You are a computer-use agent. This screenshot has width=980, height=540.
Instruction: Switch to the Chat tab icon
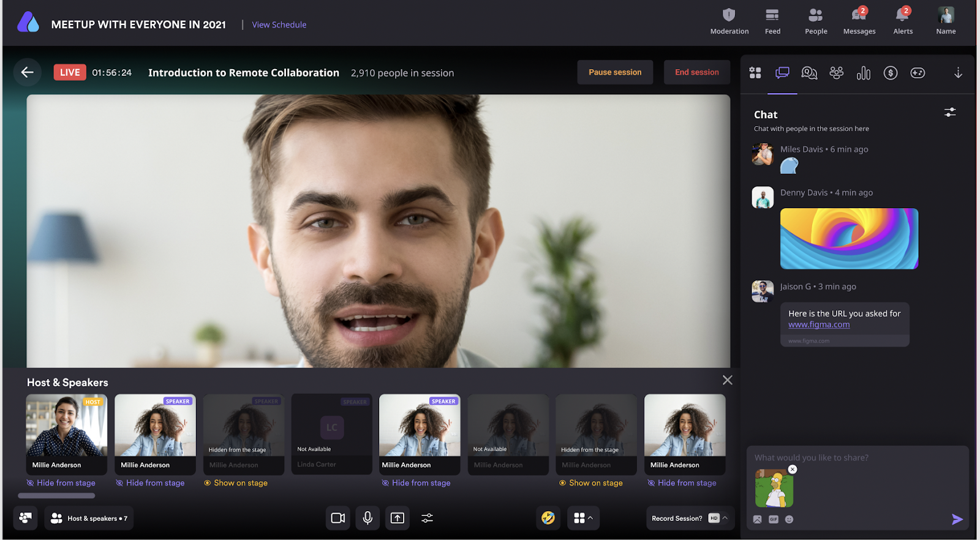tap(782, 73)
